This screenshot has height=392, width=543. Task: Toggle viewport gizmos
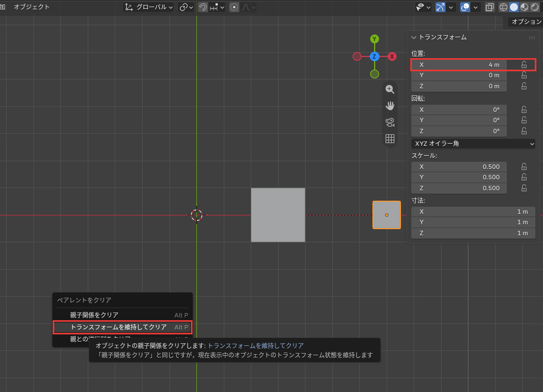click(440, 7)
